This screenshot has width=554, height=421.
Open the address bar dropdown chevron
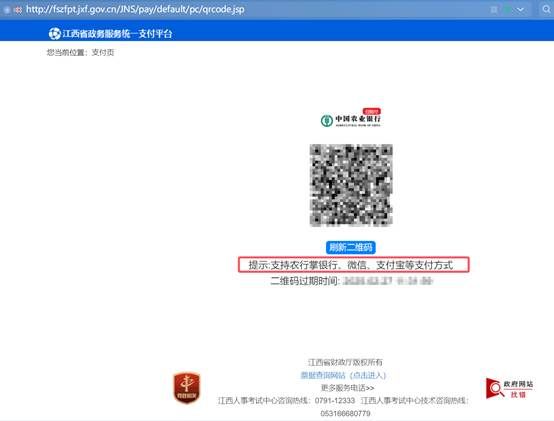point(520,10)
